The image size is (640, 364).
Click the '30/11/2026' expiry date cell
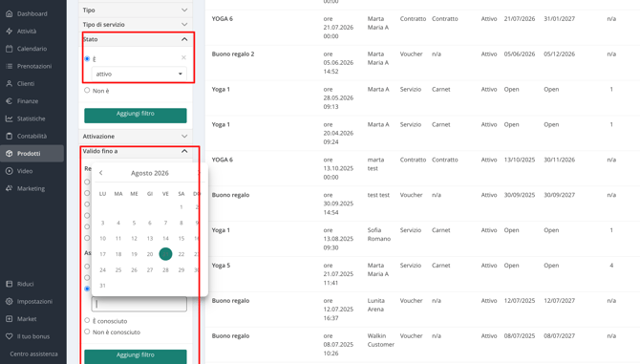pyautogui.click(x=559, y=160)
